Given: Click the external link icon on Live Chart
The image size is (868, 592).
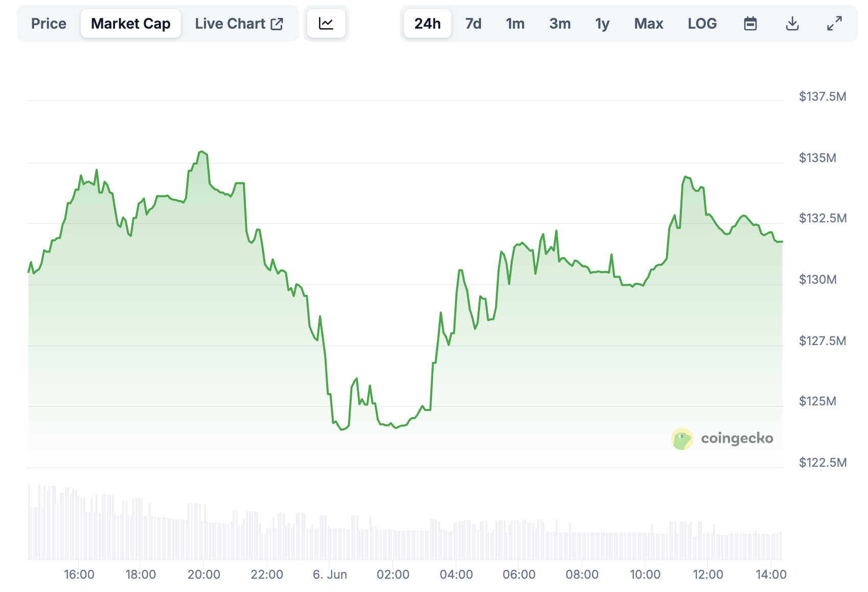Looking at the screenshot, I should tap(277, 24).
